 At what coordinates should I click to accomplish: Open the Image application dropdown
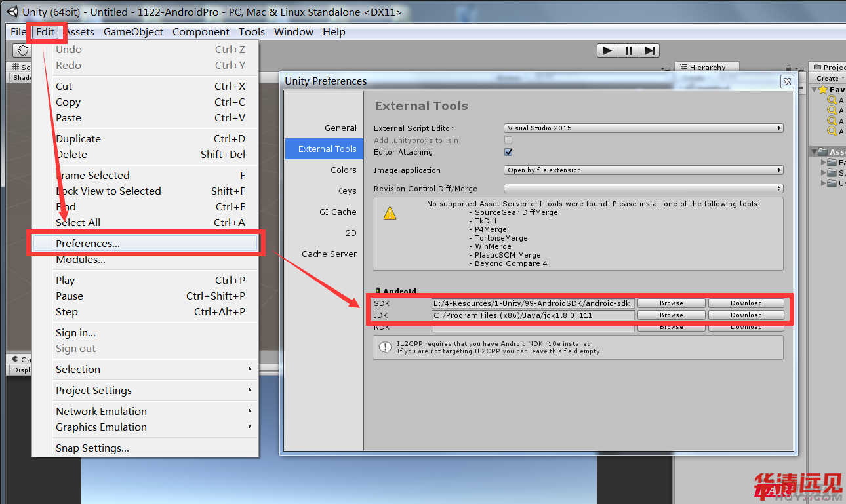(643, 170)
